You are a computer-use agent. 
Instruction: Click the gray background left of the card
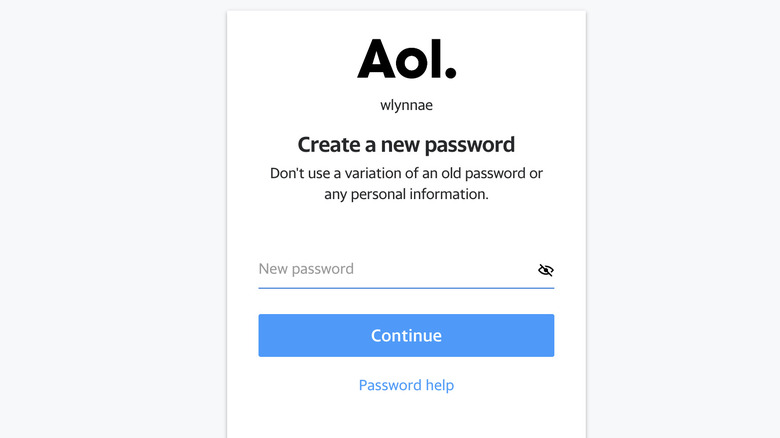point(110,220)
